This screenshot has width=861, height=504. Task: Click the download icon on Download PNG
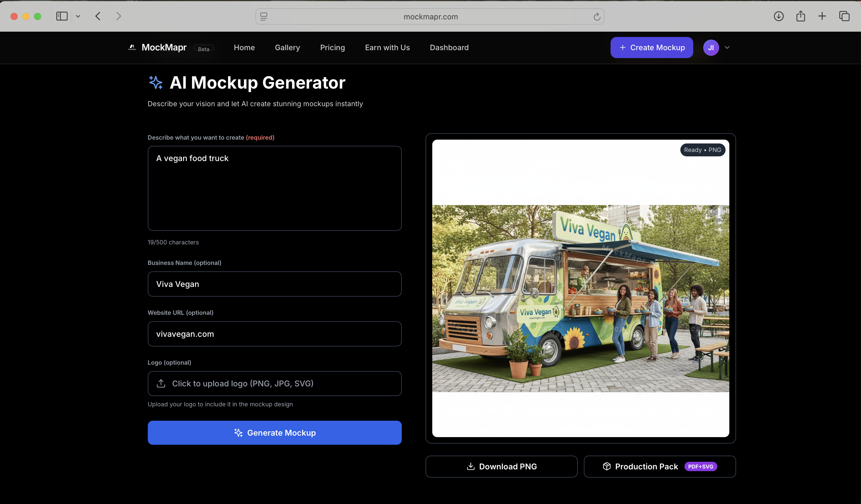tap(471, 466)
